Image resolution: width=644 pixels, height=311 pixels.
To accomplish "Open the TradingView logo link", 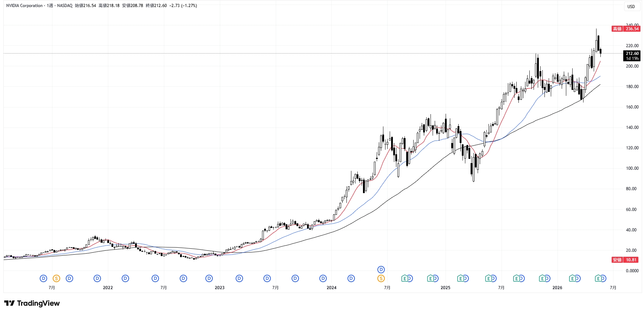I will 32,303.
